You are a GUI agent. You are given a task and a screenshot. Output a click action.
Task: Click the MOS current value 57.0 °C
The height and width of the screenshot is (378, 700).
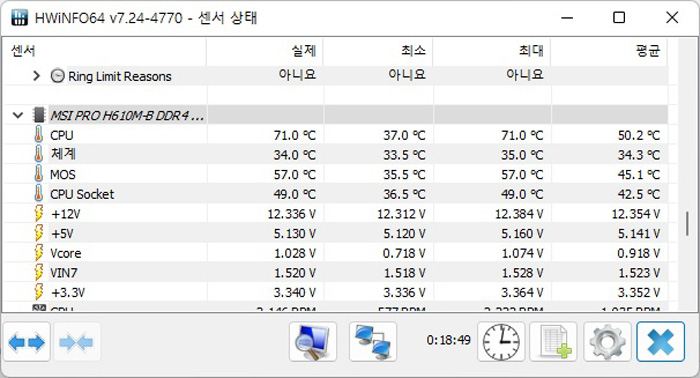click(x=295, y=174)
